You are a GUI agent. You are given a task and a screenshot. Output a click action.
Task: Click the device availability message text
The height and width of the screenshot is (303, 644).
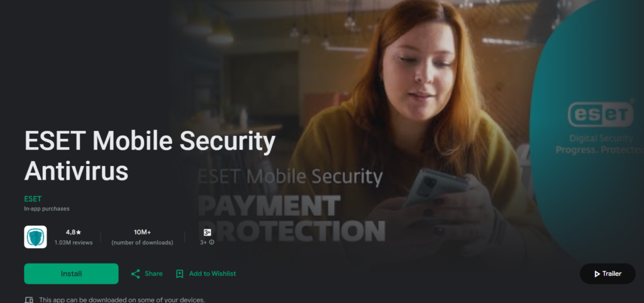coord(122,300)
